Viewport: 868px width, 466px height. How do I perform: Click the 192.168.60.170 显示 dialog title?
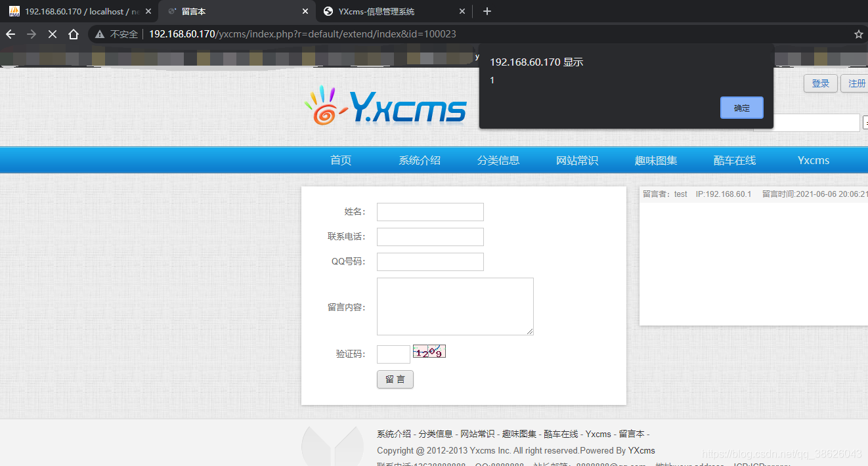pyautogui.click(x=536, y=62)
